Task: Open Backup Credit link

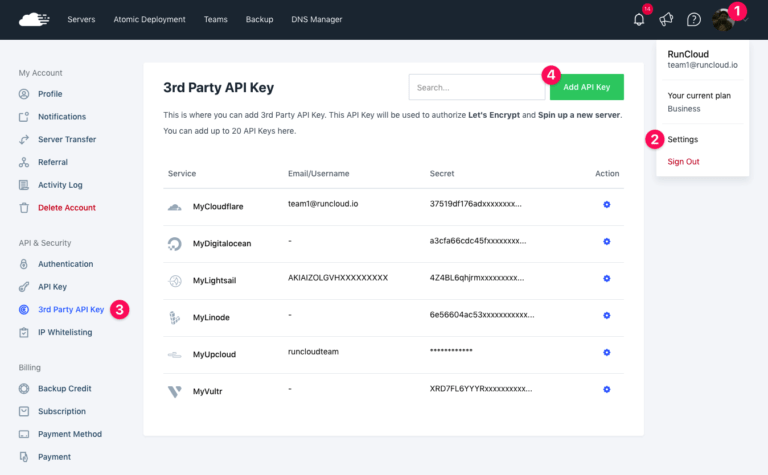Action: (x=65, y=389)
